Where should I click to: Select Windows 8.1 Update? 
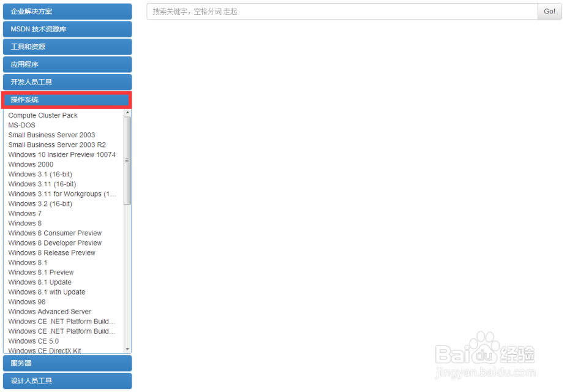[x=40, y=282]
